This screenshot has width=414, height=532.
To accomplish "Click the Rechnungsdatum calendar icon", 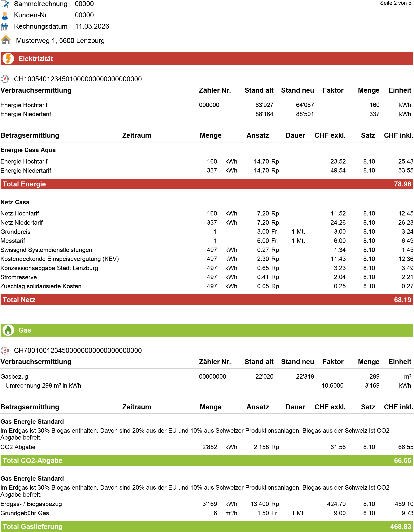I will (5, 27).
